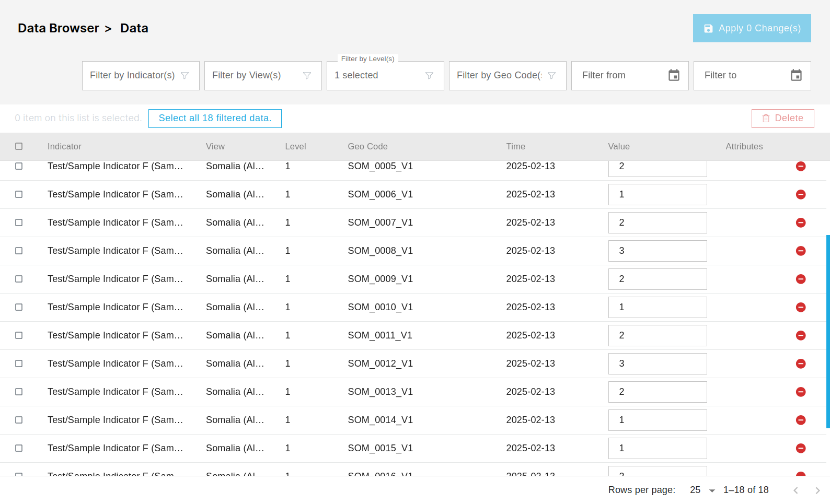
Task: Sort by View column header
Action: [215, 147]
